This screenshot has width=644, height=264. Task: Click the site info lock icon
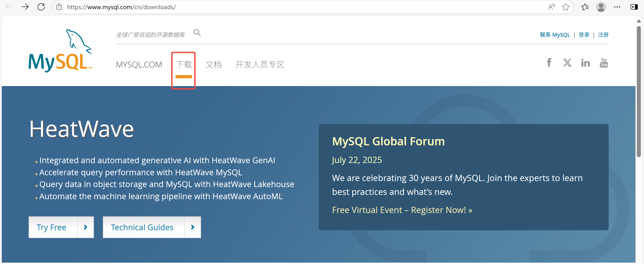pos(59,7)
